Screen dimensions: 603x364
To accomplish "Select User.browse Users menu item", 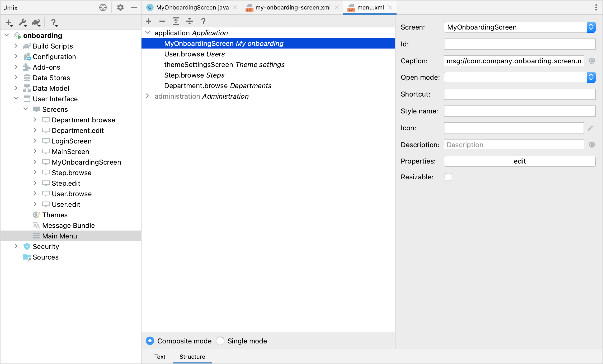I will (268, 54).
